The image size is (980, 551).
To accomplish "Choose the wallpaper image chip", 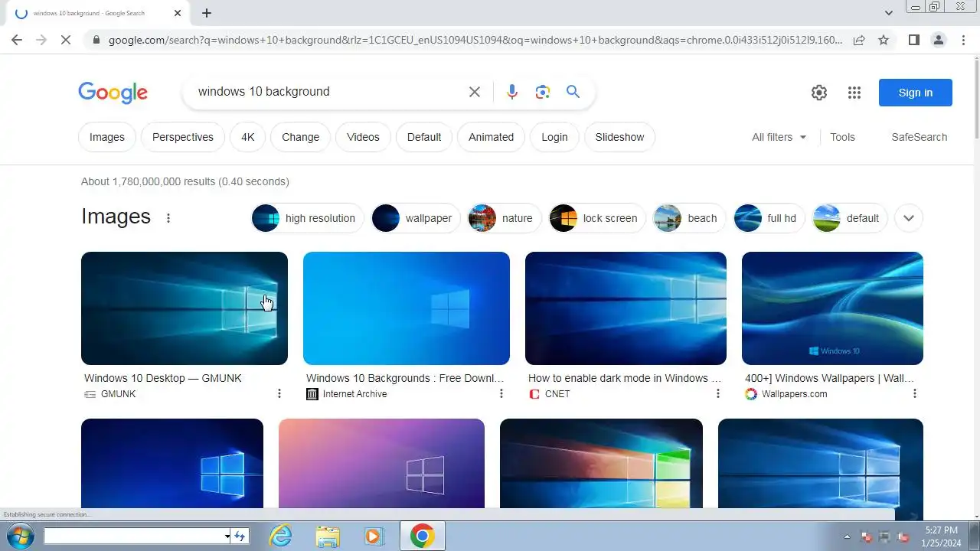I will pyautogui.click(x=416, y=218).
